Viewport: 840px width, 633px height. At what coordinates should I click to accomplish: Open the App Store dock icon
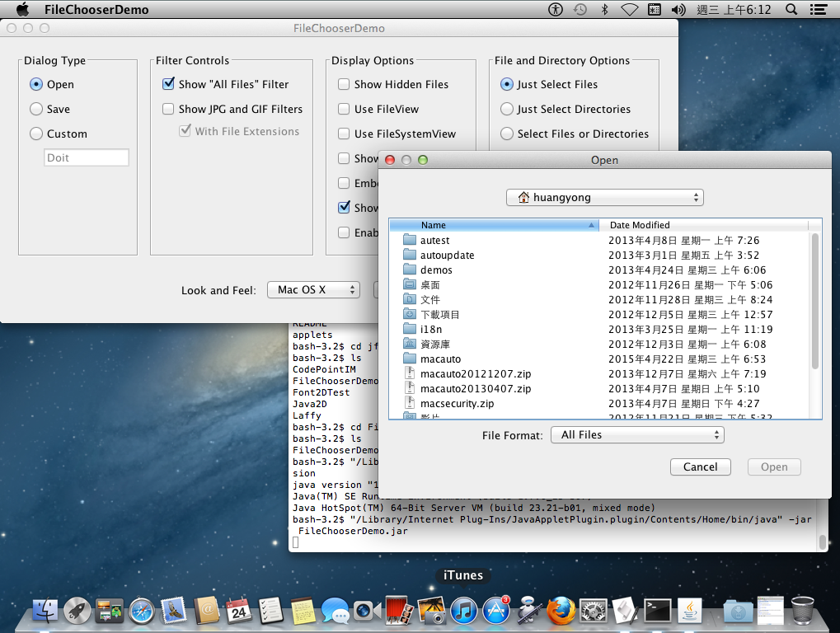point(496,611)
